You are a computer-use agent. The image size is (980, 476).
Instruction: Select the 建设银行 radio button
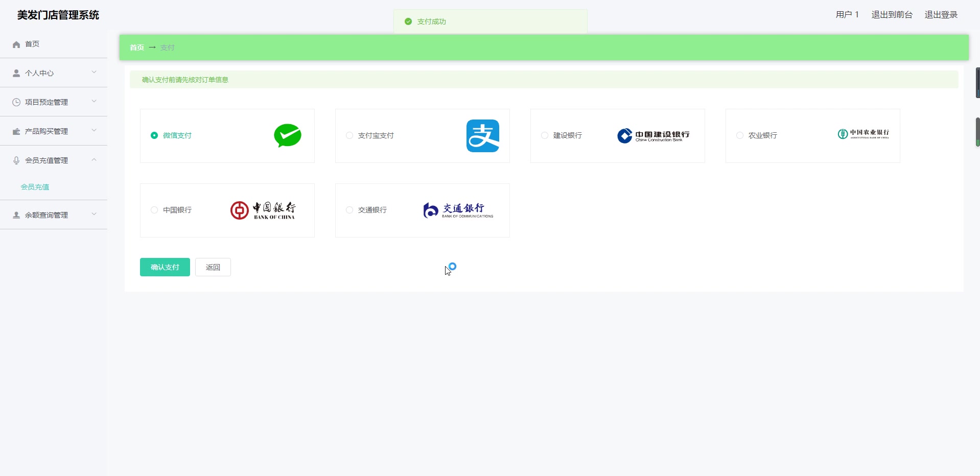(x=545, y=135)
